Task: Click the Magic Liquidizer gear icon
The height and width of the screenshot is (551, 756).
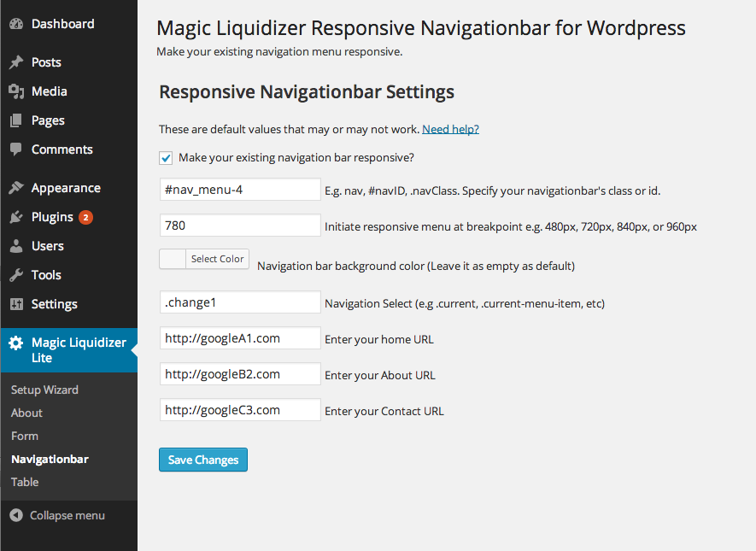Action: pyautogui.click(x=16, y=343)
